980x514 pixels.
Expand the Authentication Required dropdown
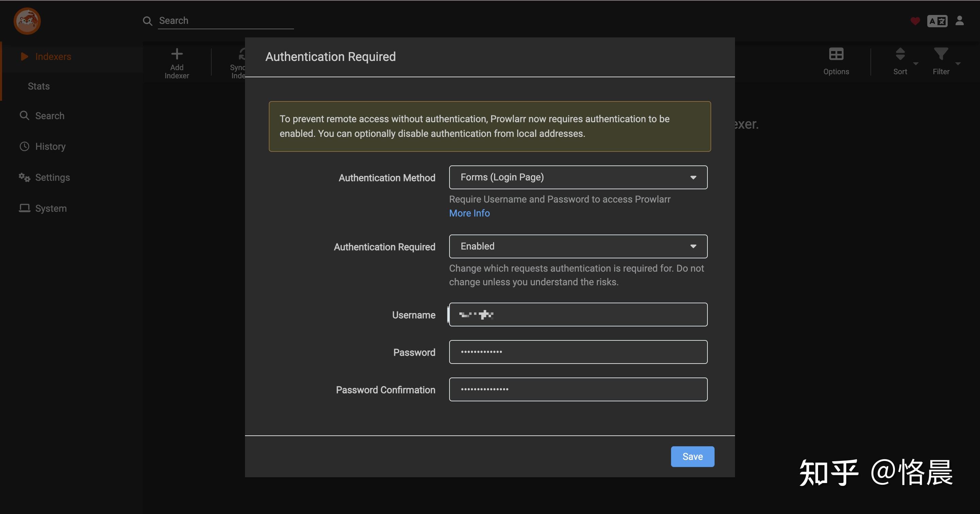578,246
